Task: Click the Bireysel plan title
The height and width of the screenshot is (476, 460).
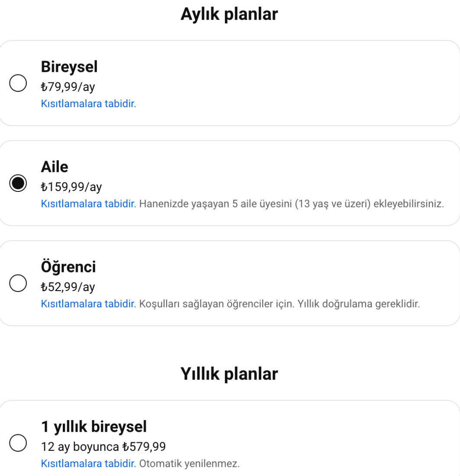Action: (69, 67)
